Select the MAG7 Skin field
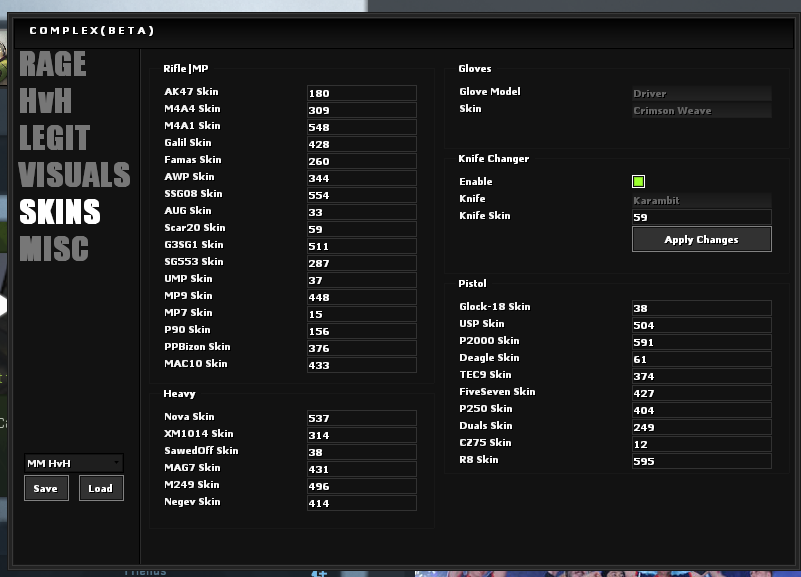This screenshot has height=577, width=801. coord(362,469)
